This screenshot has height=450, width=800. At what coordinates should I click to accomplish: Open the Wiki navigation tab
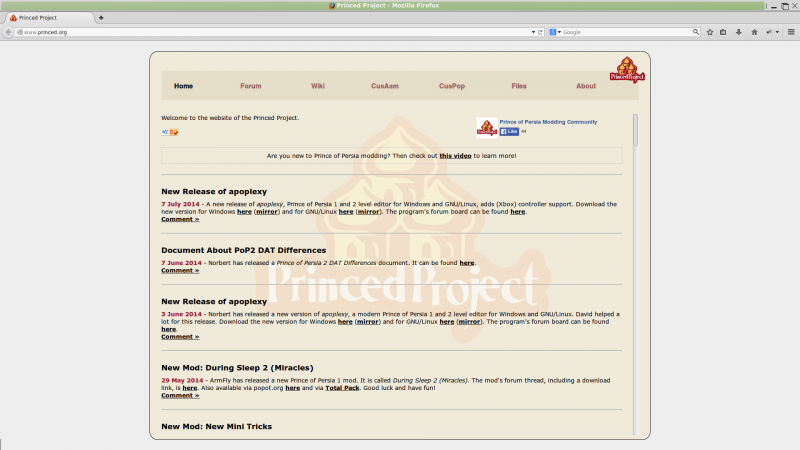[x=318, y=86]
